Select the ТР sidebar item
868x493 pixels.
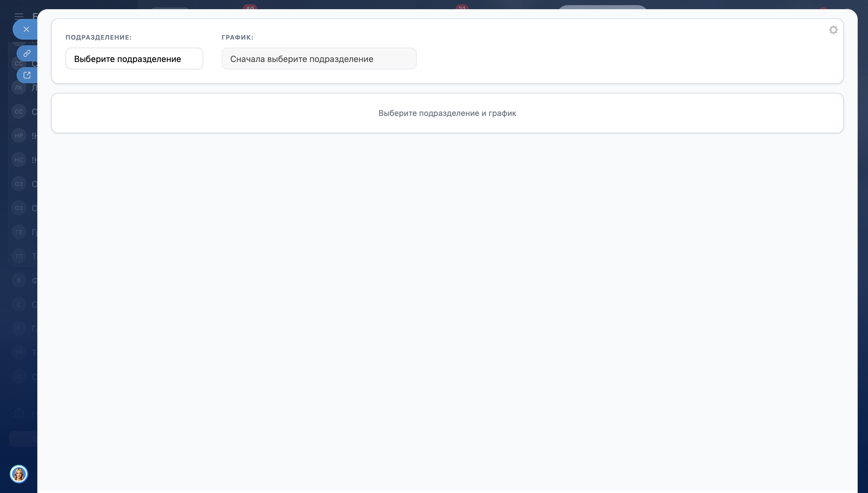click(x=19, y=352)
